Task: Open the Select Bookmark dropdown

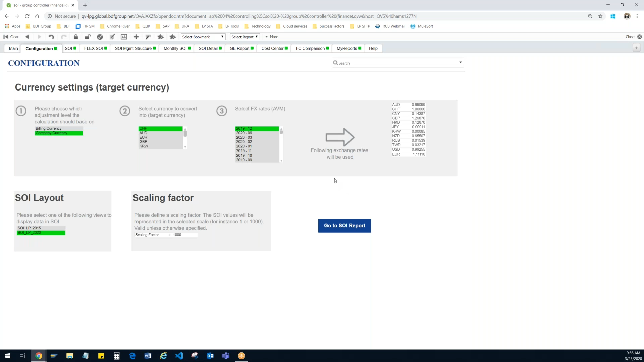Action: tap(203, 37)
